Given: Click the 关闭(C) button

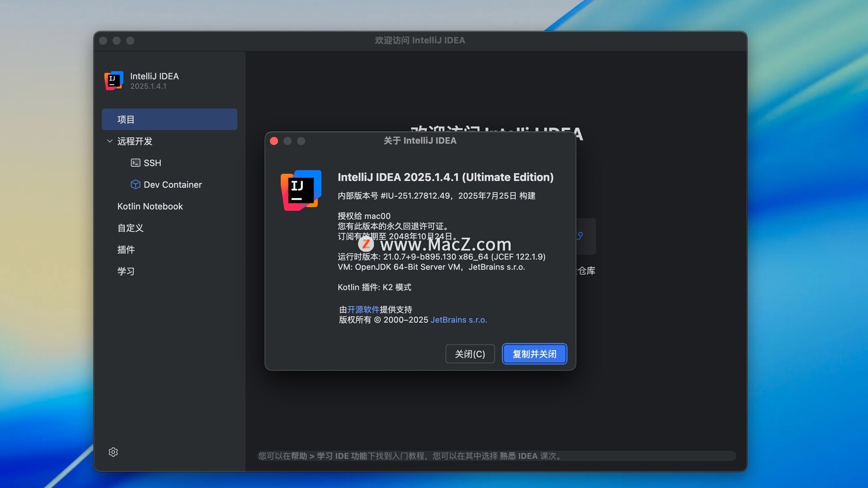Looking at the screenshot, I should [470, 354].
